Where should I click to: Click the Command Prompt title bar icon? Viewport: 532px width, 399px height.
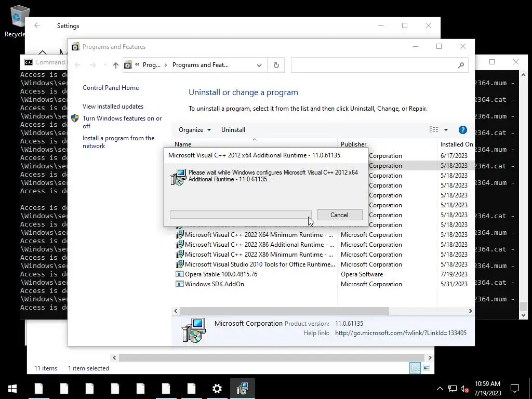click(29, 62)
